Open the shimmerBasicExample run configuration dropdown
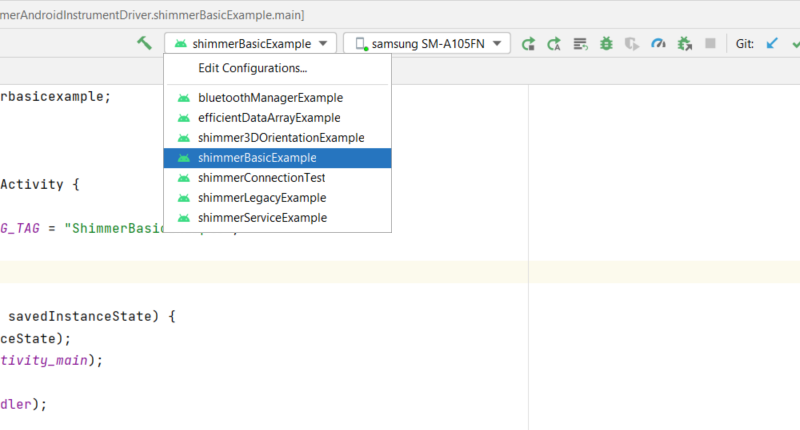 coord(251,43)
